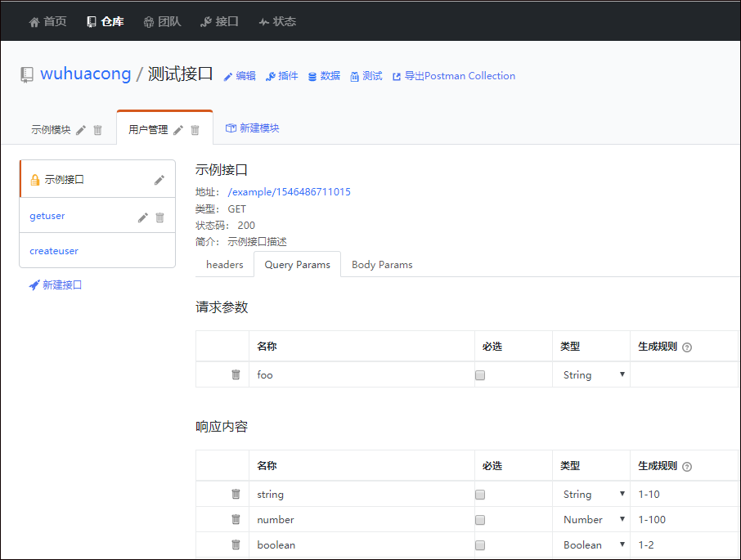This screenshot has width=741, height=560.
Task: Toggle the required checkbox for foo
Action: tap(480, 375)
